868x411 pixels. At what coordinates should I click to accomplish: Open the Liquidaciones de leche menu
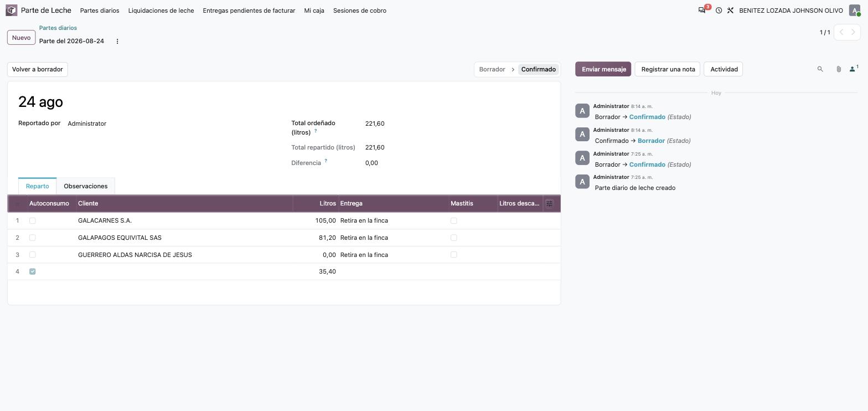[x=161, y=11]
